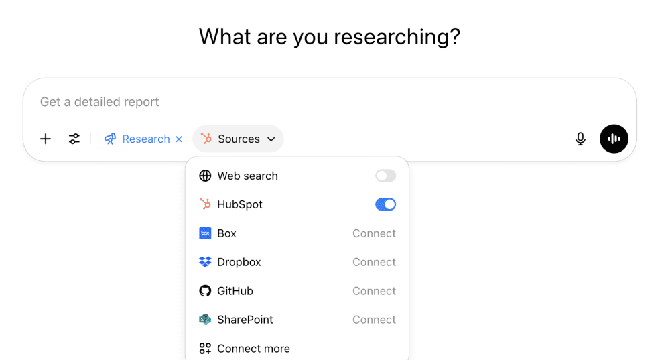
Task: Connect the GitHub source
Action: 374,291
